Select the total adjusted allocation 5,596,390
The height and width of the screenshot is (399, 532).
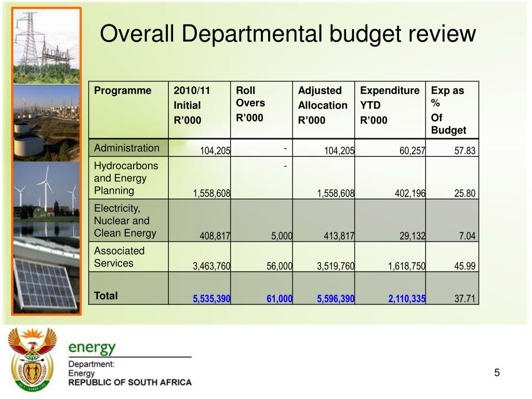coord(336,299)
